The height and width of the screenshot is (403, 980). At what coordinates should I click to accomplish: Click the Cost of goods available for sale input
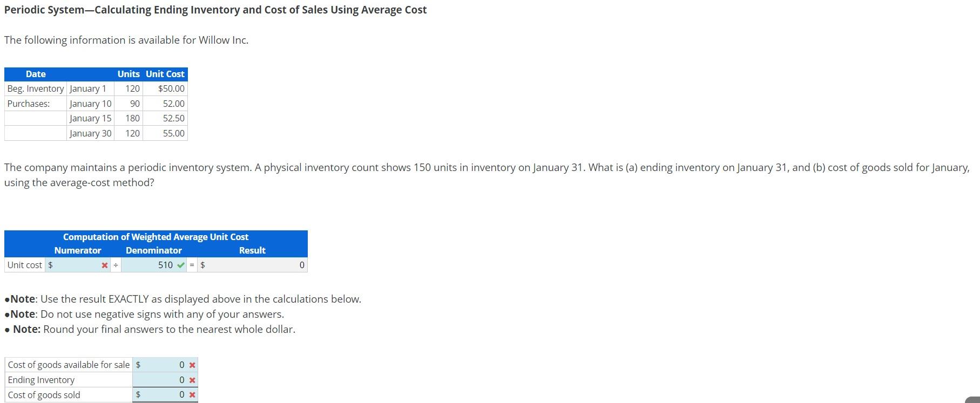(165, 365)
